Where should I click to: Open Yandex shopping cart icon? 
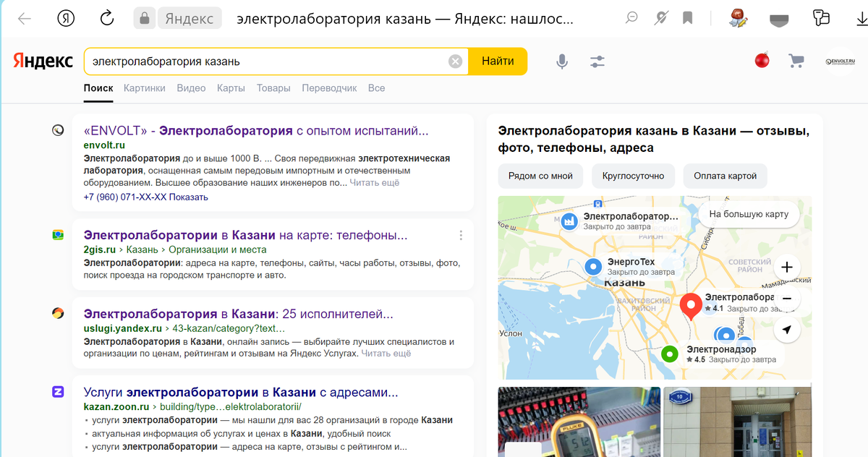(796, 61)
